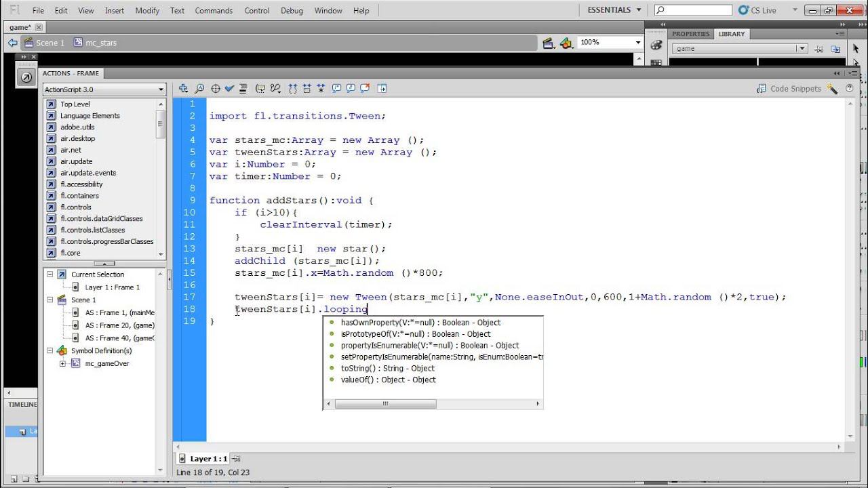Select fl.controls toolbox entry
Image resolution: width=868 pixels, height=488 pixels.
click(x=75, y=207)
